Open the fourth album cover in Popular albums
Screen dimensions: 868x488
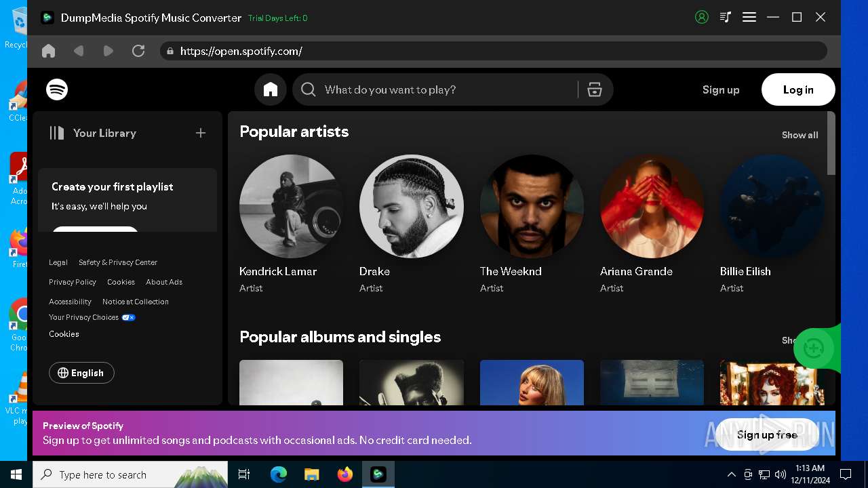click(652, 382)
